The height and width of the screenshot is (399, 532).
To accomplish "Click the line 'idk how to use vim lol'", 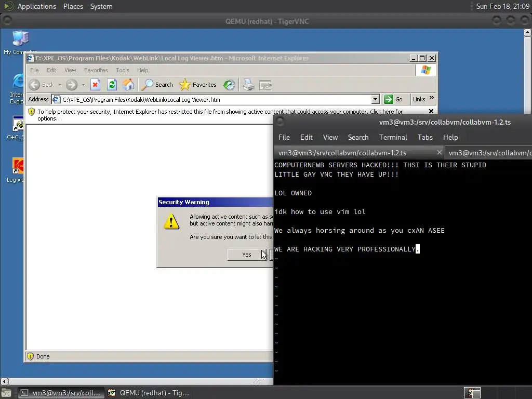I will point(320,212).
